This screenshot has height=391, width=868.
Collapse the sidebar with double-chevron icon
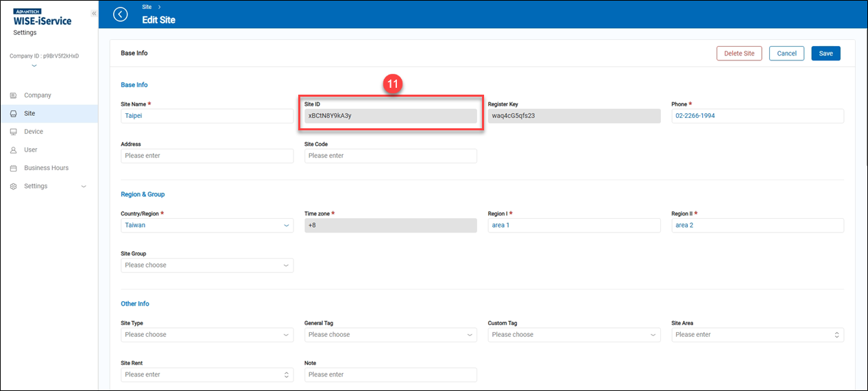(x=94, y=14)
